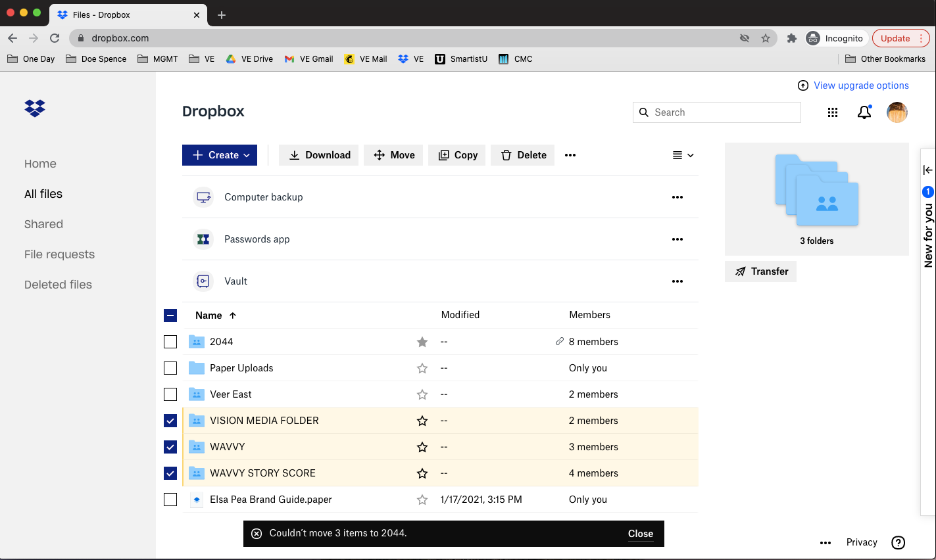The image size is (936, 560).
Task: Uncheck the WAVVY STORY SCORE checkbox
Action: click(x=170, y=473)
